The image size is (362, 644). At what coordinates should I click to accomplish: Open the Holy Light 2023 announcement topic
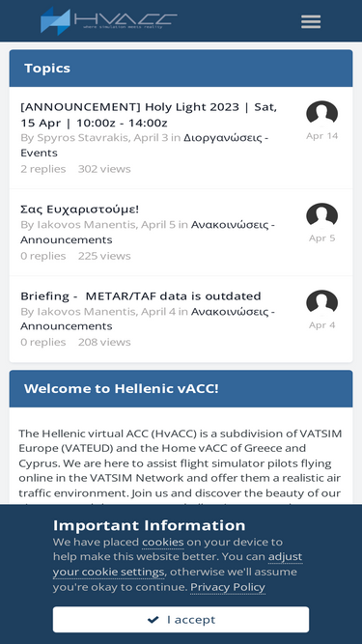(x=149, y=115)
